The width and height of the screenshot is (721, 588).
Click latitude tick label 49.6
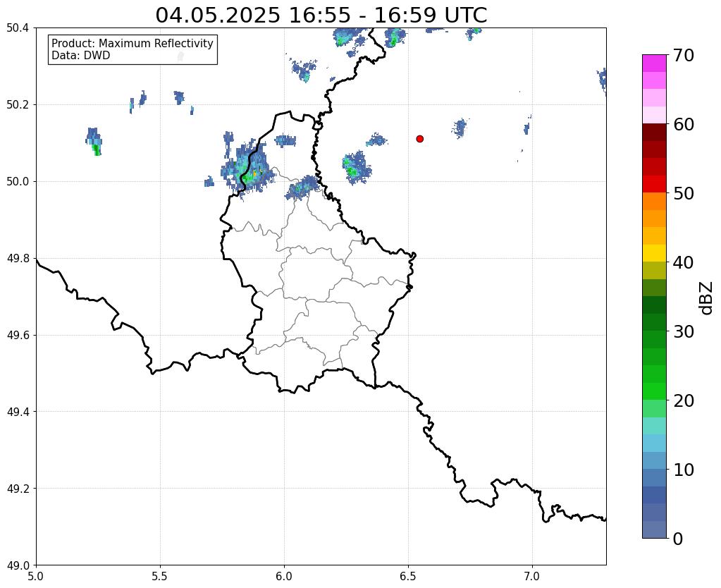click(x=18, y=336)
